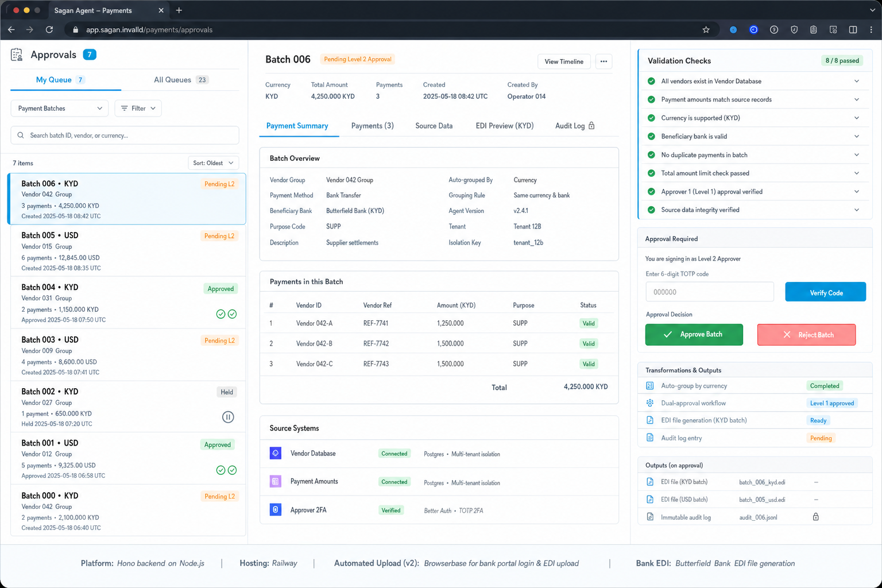Click the EDI file (KYD batch) output icon
The height and width of the screenshot is (588, 882).
coord(650,482)
